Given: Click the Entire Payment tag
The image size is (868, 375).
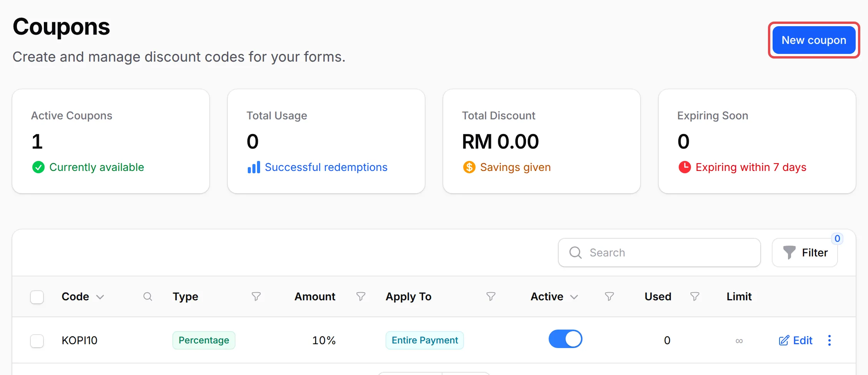Looking at the screenshot, I should (x=425, y=340).
